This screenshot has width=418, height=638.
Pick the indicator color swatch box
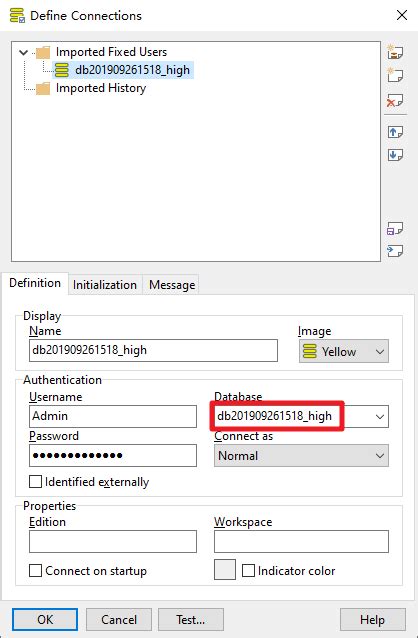click(x=225, y=569)
